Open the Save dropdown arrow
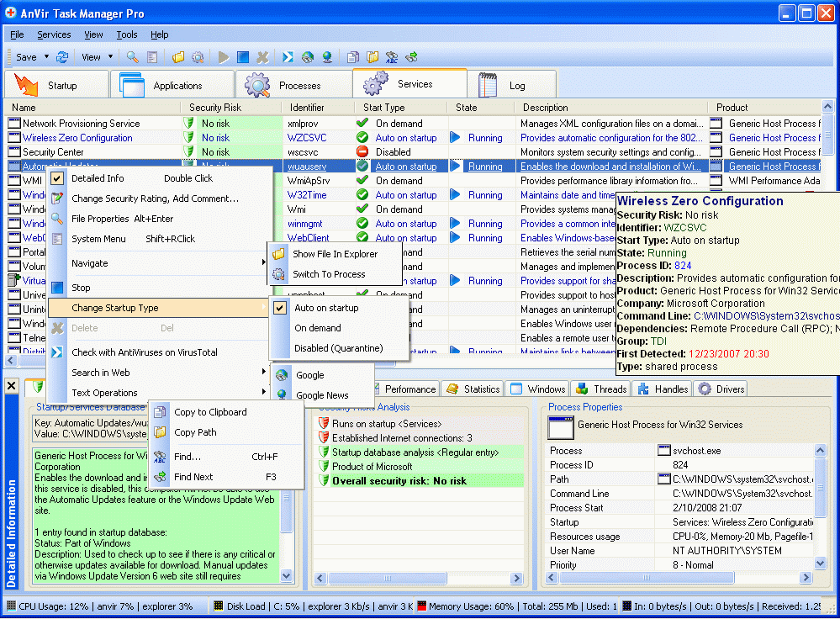The image size is (840, 619). [45, 57]
